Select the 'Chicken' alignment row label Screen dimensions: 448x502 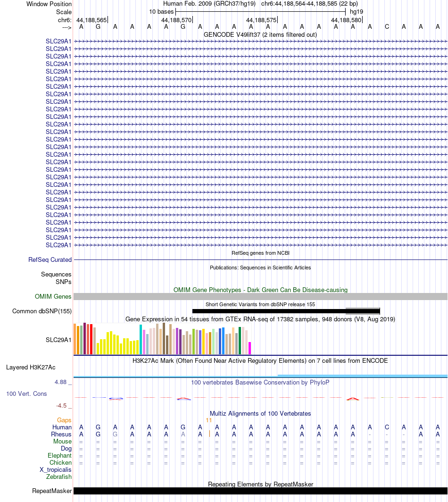(60, 462)
